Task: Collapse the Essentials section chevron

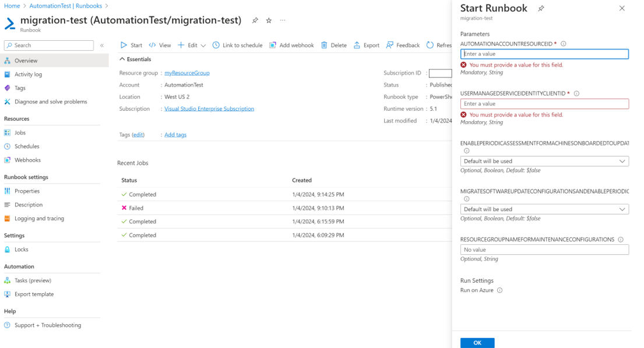Action: (x=122, y=59)
